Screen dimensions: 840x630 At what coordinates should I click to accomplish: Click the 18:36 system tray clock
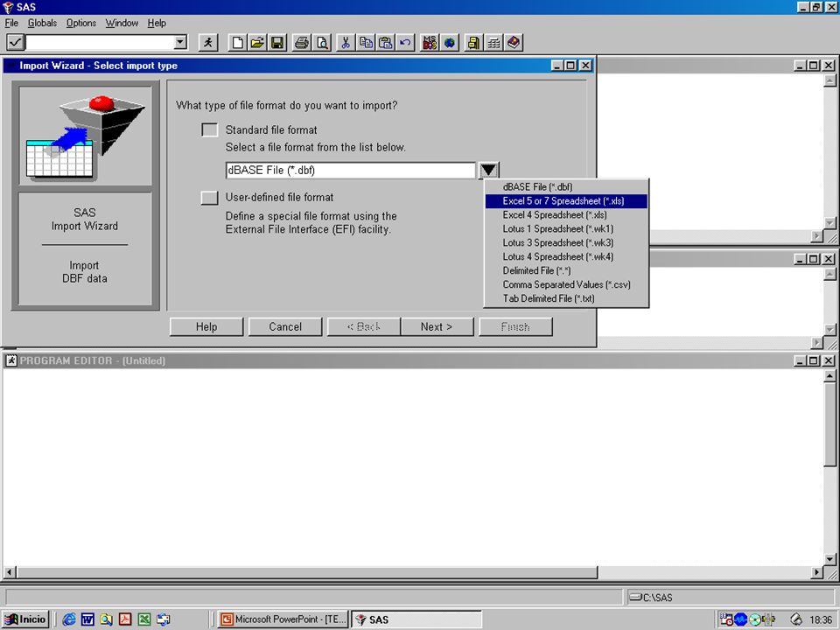[x=821, y=619]
